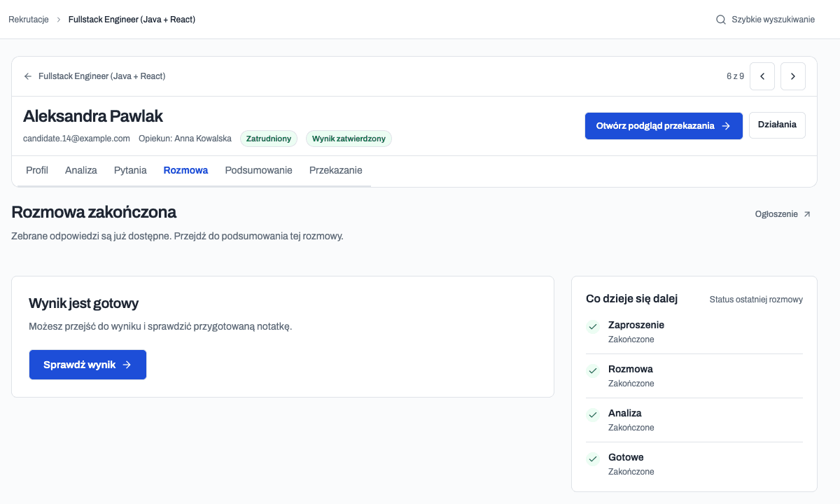Click the search magnifier icon
The width and height of the screenshot is (840, 504).
(721, 20)
